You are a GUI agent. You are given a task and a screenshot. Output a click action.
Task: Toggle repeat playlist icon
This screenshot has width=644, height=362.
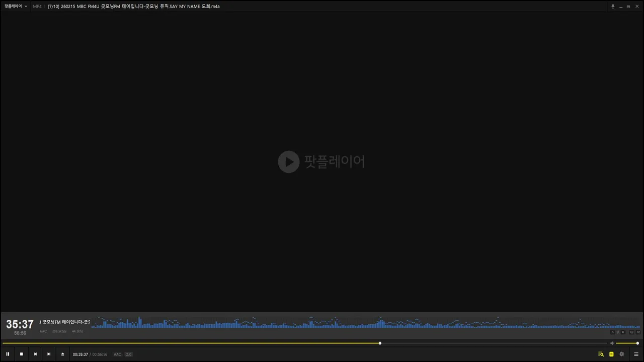tap(632, 332)
